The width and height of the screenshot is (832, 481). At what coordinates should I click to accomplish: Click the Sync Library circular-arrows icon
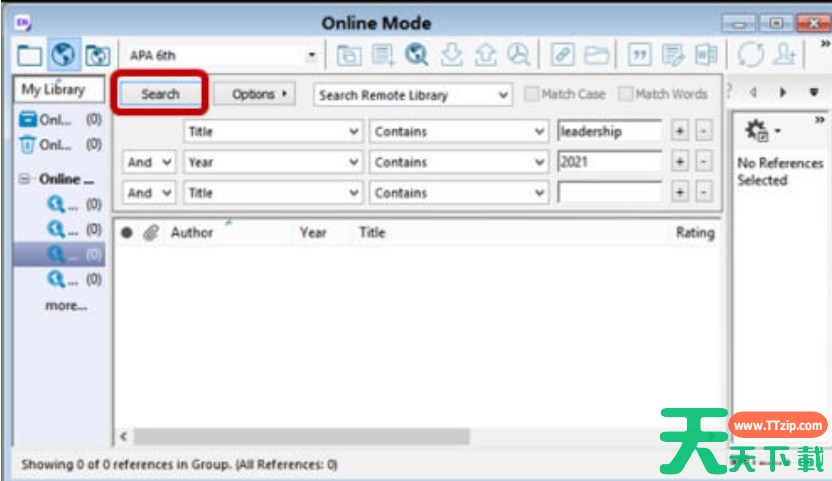pos(750,55)
